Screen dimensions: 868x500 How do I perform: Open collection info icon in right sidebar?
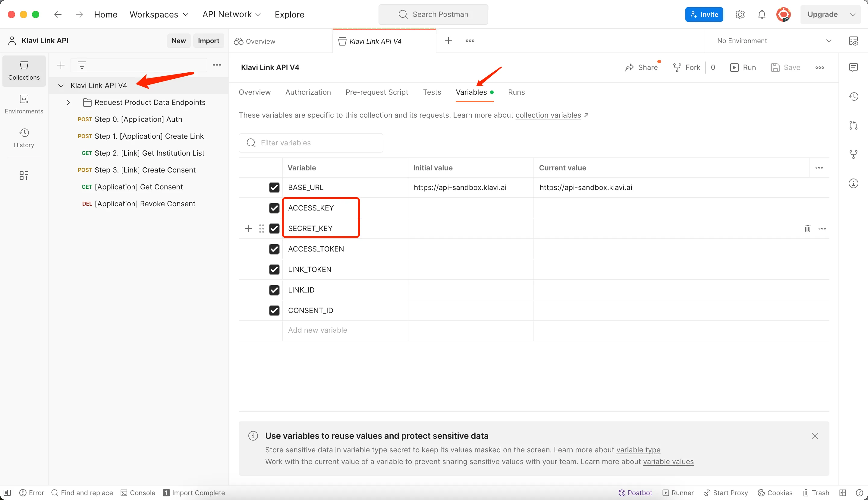pos(853,183)
